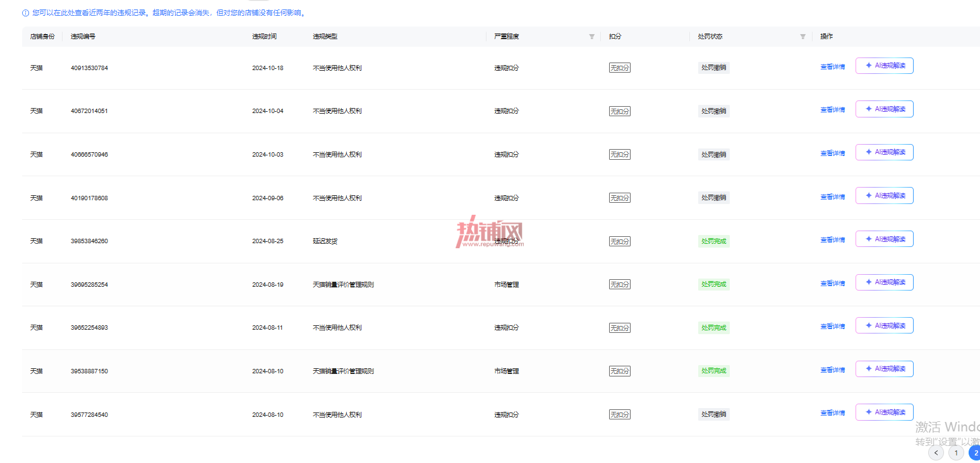Select page 2 in pagination
This screenshot has height=463, width=980.
[974, 453]
